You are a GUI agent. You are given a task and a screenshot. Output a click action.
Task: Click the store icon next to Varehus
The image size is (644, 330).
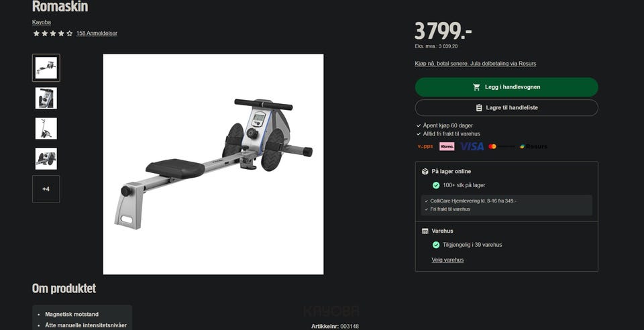[425, 231]
